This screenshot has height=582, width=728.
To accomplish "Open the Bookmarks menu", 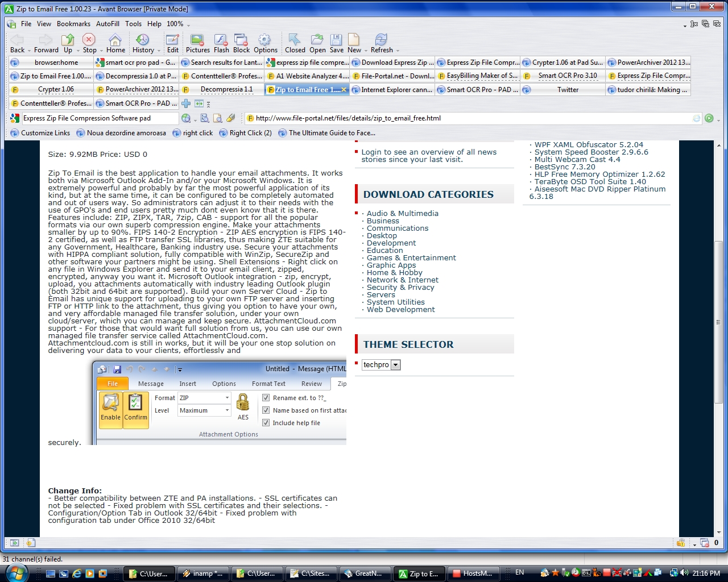I will coord(73,24).
